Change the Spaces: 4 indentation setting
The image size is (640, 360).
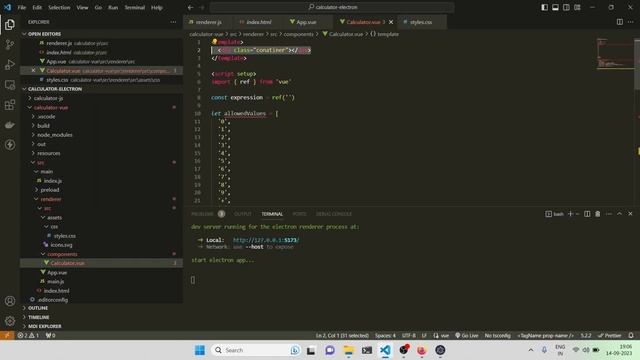pyautogui.click(x=385, y=336)
